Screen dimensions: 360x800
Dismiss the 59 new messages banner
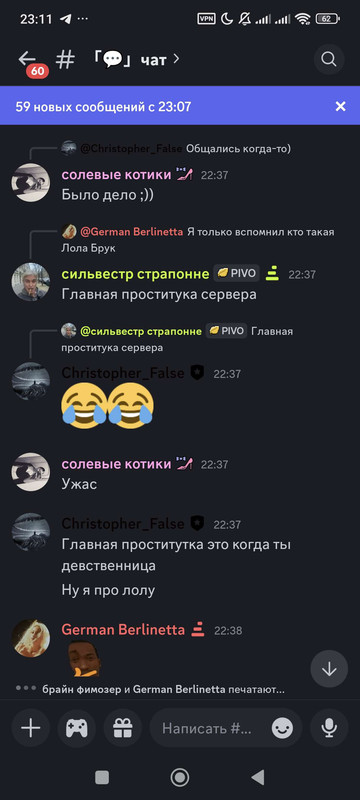pyautogui.click(x=340, y=106)
